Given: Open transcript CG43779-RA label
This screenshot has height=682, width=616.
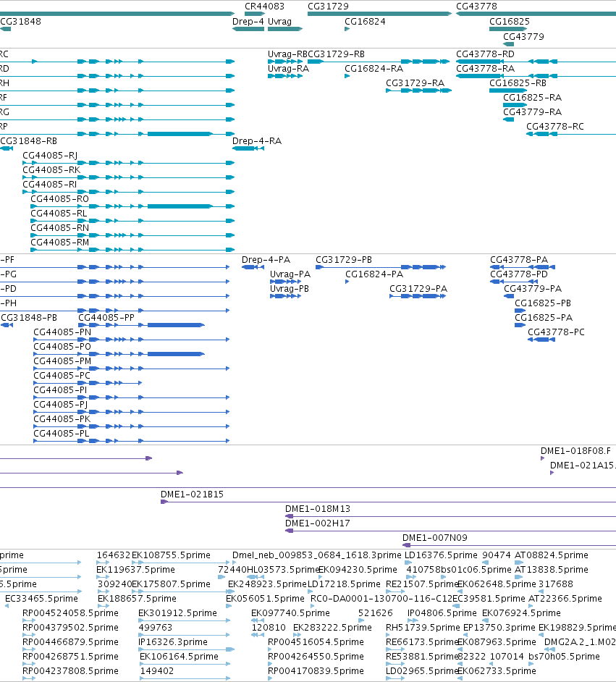Looking at the screenshot, I should [x=532, y=112].
